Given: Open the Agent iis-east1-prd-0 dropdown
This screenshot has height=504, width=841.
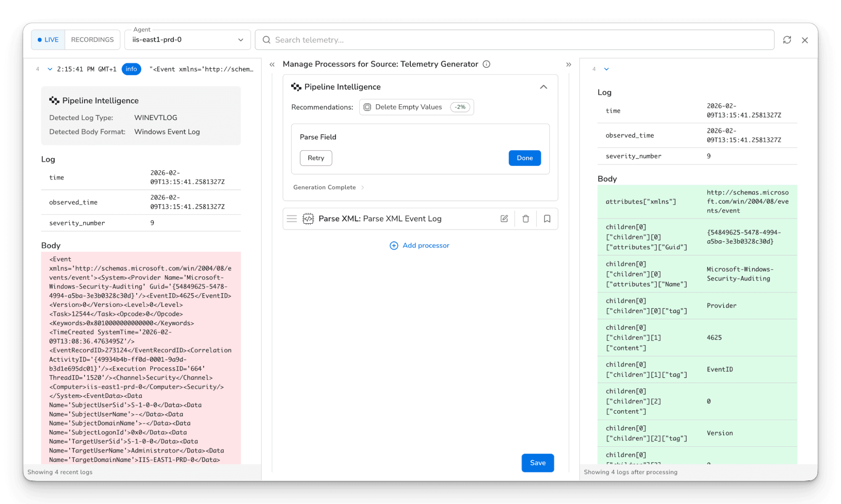Looking at the screenshot, I should [187, 40].
